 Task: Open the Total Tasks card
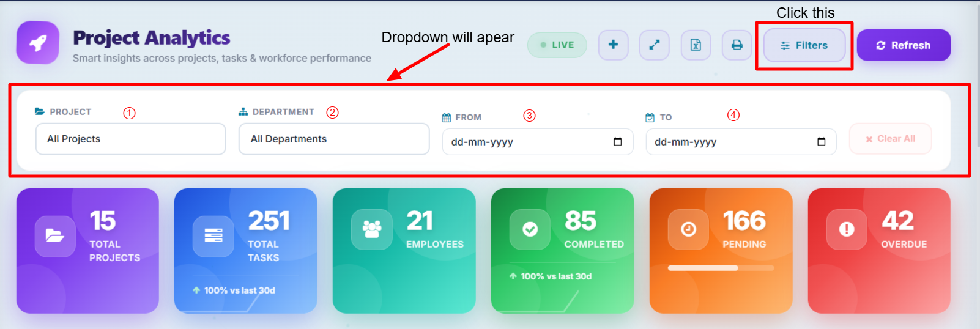pyautogui.click(x=245, y=251)
